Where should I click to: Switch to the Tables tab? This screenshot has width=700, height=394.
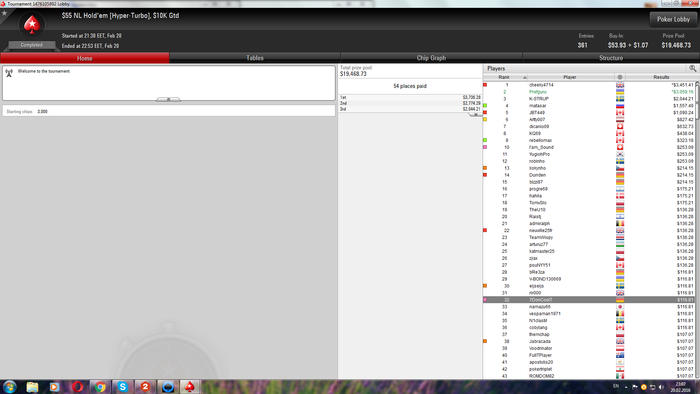[255, 58]
